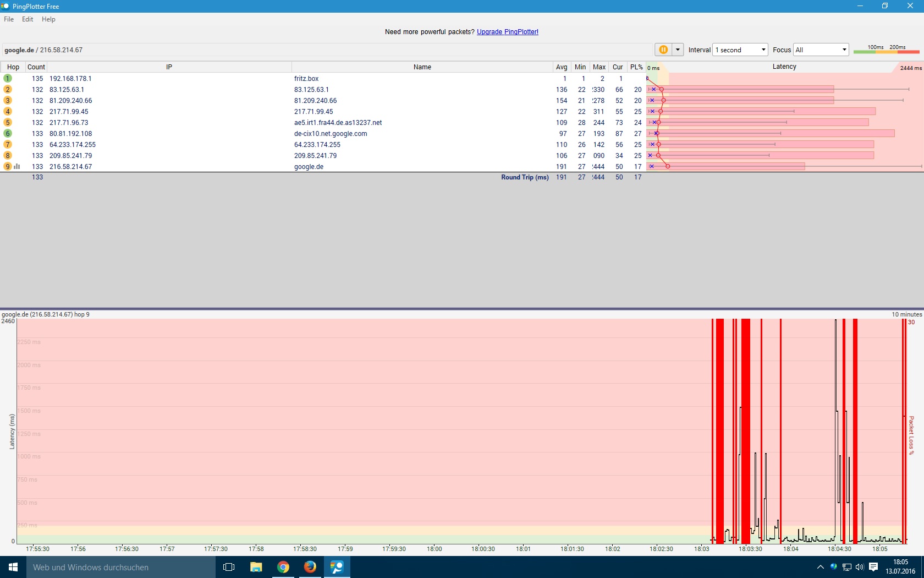Click the 18:00 timeline label
Image resolution: width=924 pixels, height=578 pixels.
click(x=435, y=549)
